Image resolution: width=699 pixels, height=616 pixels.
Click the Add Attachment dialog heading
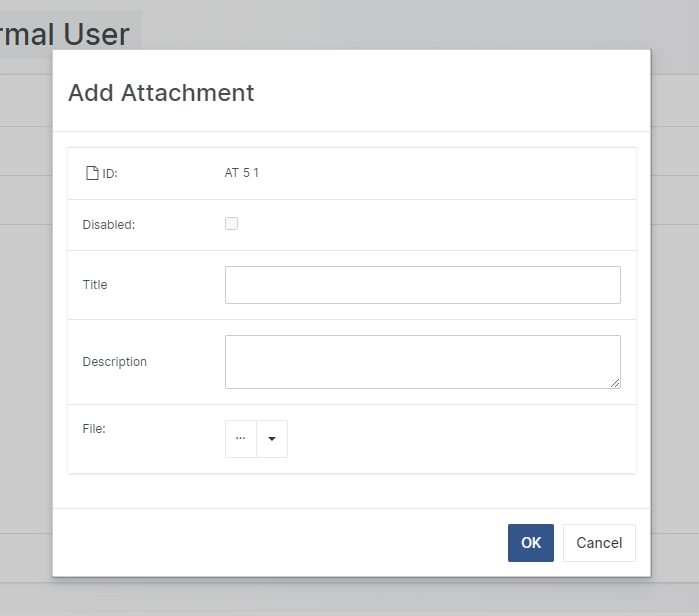161,93
